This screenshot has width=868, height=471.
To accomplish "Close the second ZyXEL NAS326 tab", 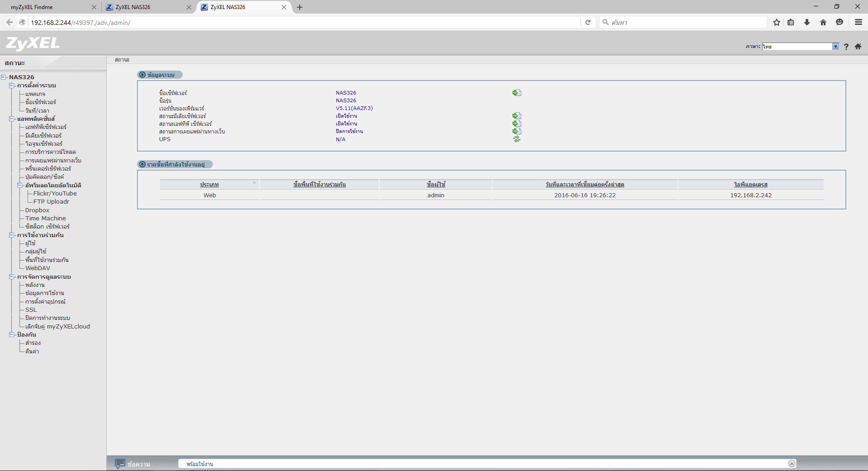I will (284, 7).
